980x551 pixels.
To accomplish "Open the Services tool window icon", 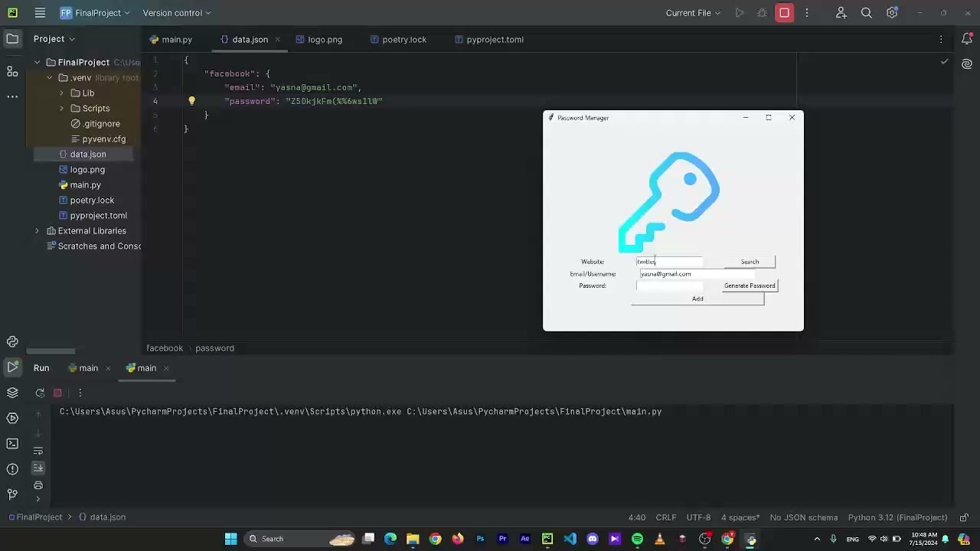I will (12, 418).
